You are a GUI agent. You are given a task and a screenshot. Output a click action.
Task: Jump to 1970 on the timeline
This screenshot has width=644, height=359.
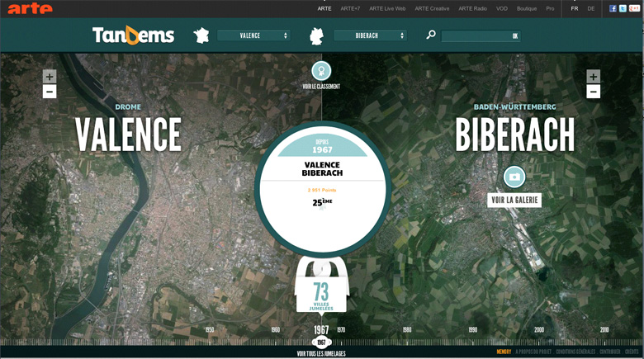pos(341,329)
